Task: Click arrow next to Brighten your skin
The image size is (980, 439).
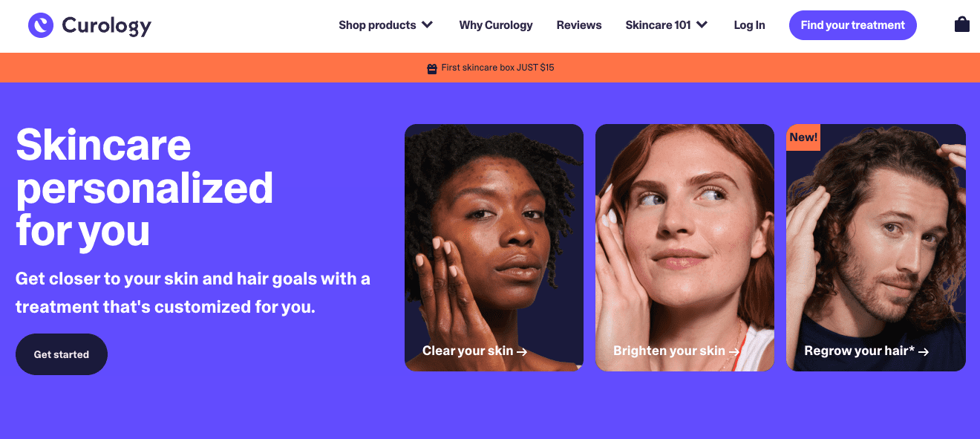Action: 734,352
